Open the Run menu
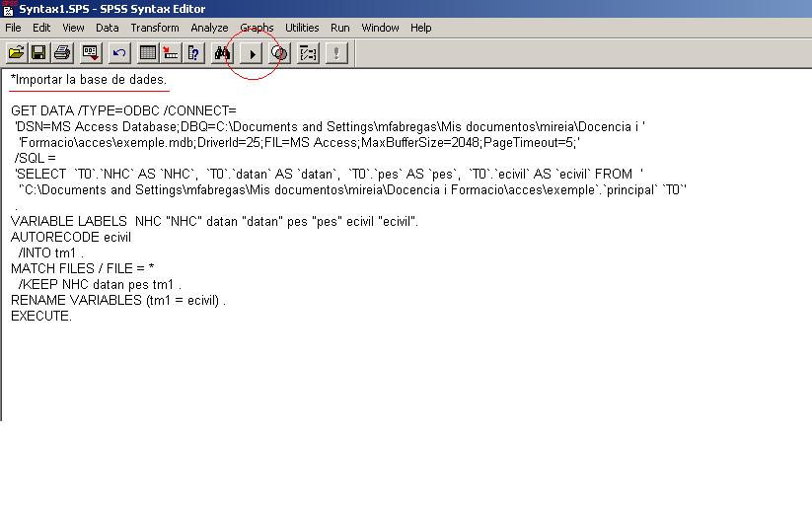812x505 pixels. (x=339, y=28)
